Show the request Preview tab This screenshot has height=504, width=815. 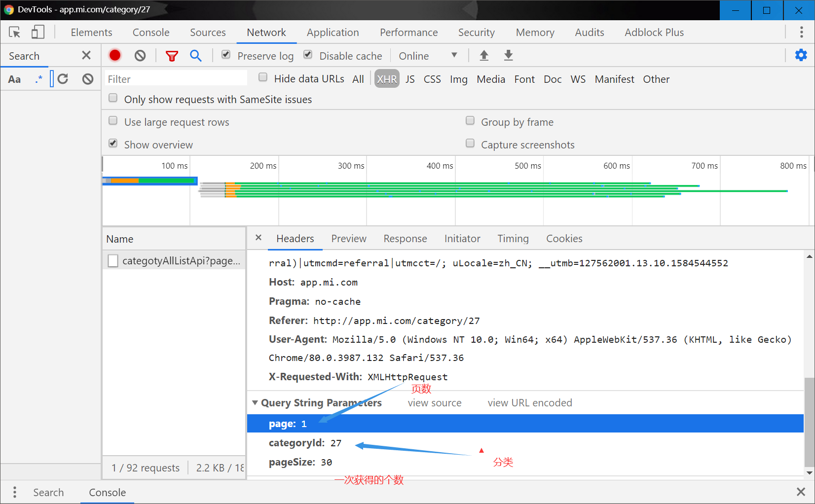pyautogui.click(x=349, y=239)
